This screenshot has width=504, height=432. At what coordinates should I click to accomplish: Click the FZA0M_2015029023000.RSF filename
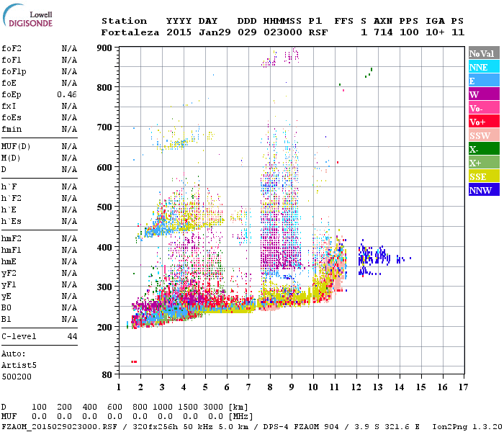click(59, 426)
